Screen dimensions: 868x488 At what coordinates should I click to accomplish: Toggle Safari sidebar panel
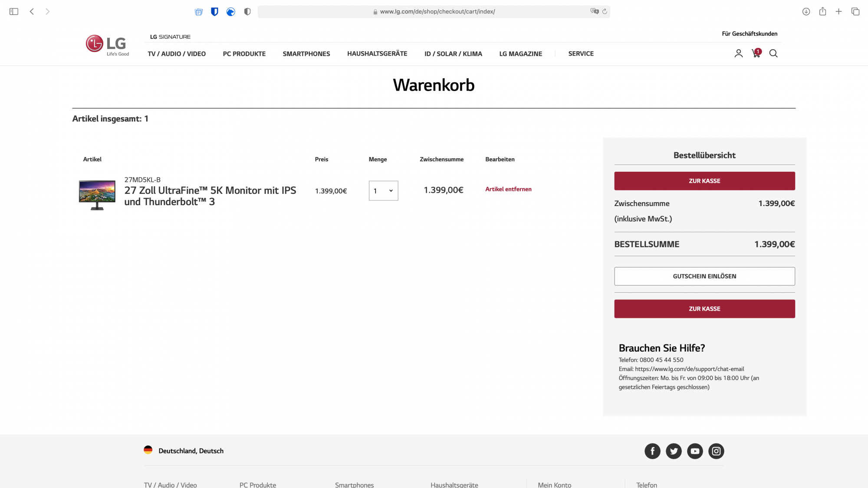(x=14, y=12)
